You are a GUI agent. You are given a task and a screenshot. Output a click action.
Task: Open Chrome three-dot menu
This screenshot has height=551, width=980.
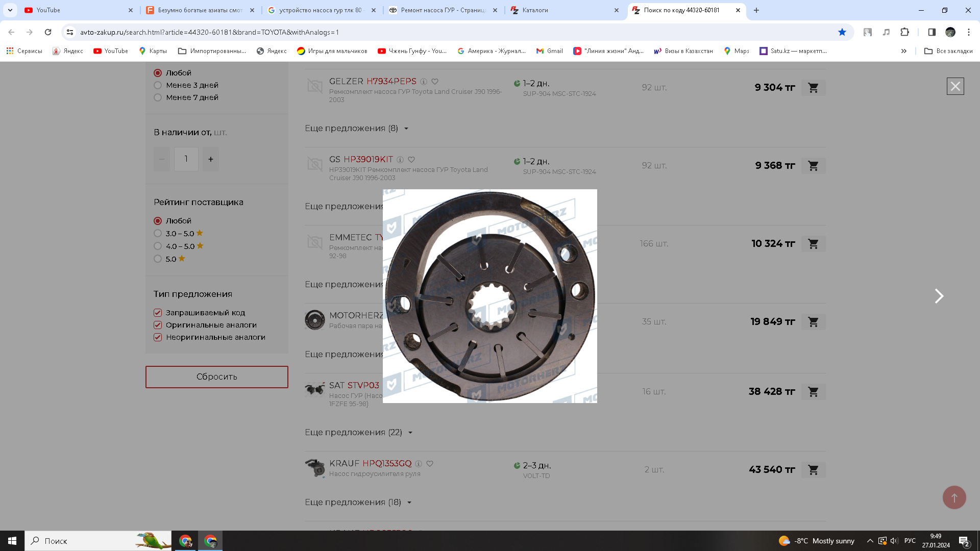pyautogui.click(x=968, y=32)
